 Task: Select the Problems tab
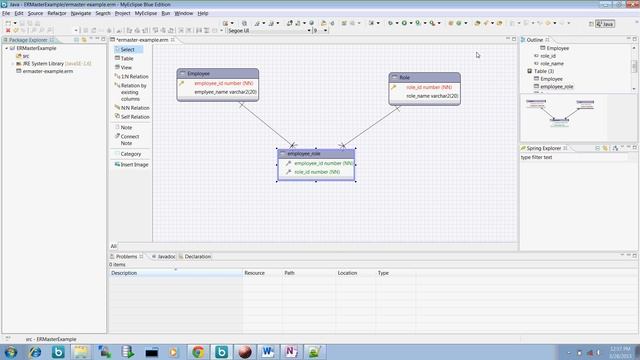pyautogui.click(x=126, y=256)
